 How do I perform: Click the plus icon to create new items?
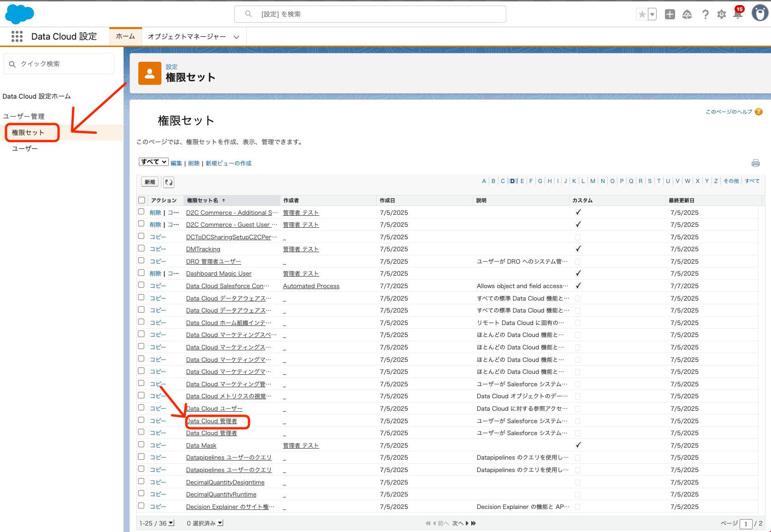(x=670, y=14)
